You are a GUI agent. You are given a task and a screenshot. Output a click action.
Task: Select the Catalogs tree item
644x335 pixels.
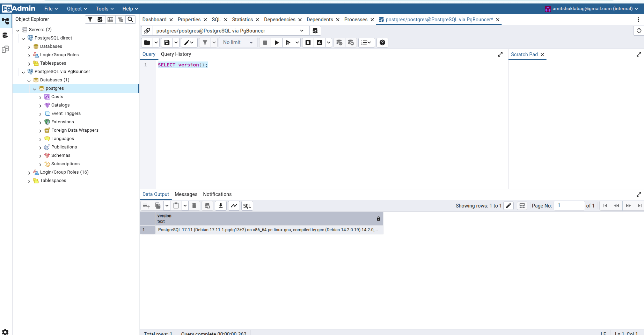[x=60, y=105]
